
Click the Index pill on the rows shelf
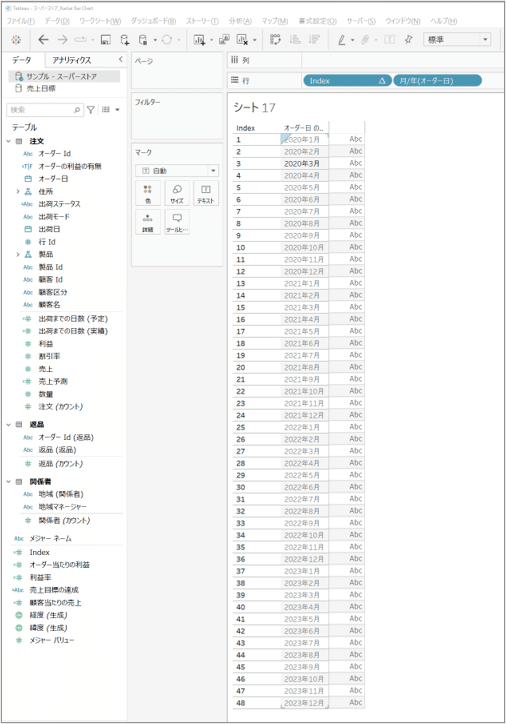click(347, 81)
